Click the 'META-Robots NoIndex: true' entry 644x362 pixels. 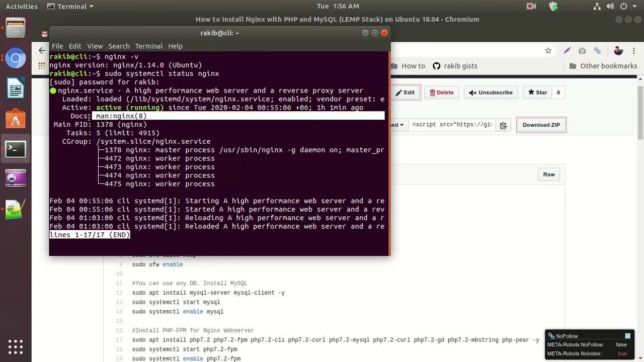(587, 353)
